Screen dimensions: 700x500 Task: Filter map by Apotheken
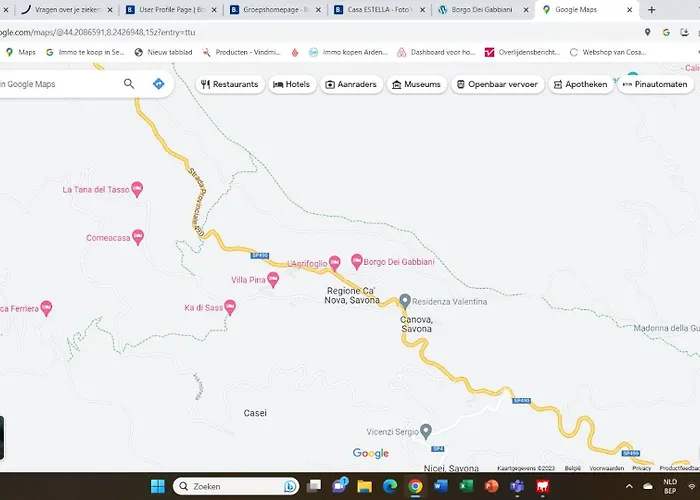pos(580,84)
